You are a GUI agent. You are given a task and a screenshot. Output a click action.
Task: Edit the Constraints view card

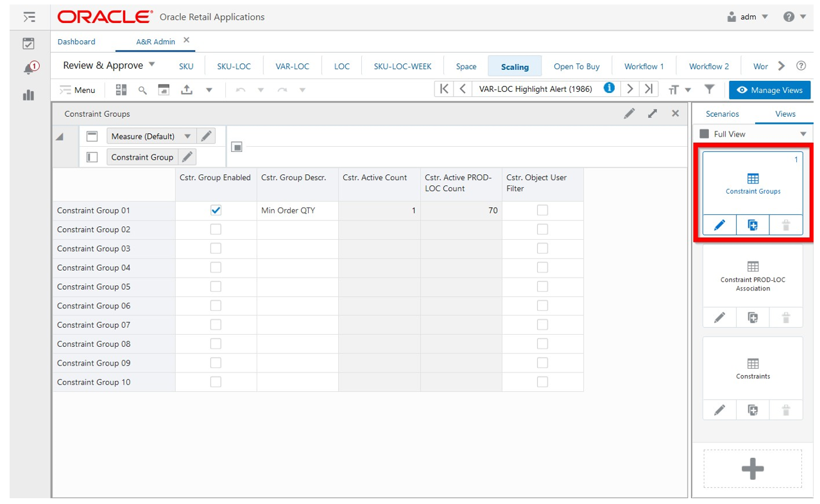(720, 410)
